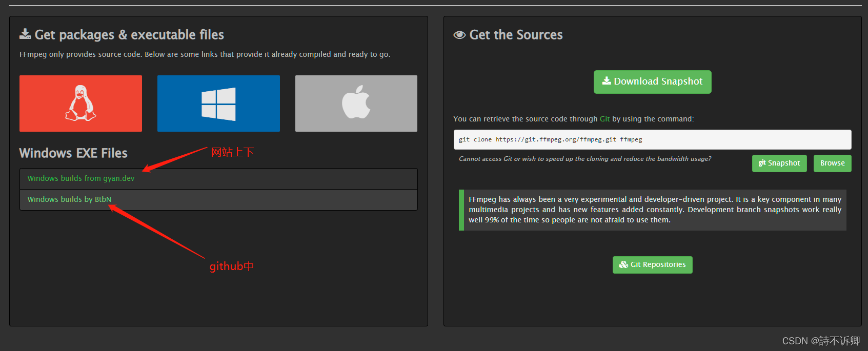
Task: Select the Linux penguin download tile
Action: [80, 104]
